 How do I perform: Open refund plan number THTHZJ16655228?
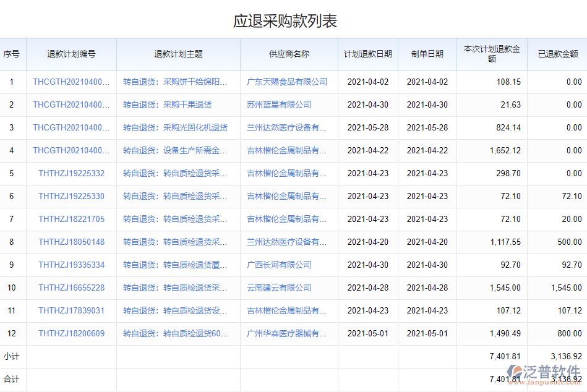pyautogui.click(x=71, y=288)
